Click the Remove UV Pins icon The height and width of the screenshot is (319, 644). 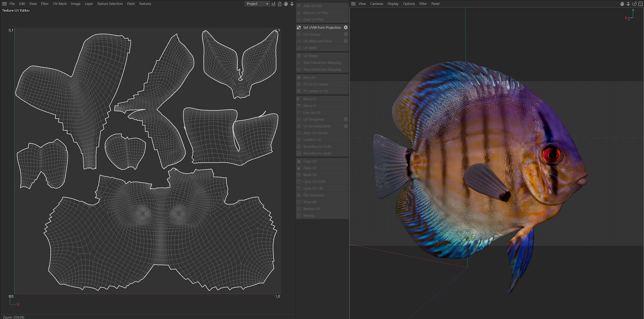pyautogui.click(x=299, y=13)
